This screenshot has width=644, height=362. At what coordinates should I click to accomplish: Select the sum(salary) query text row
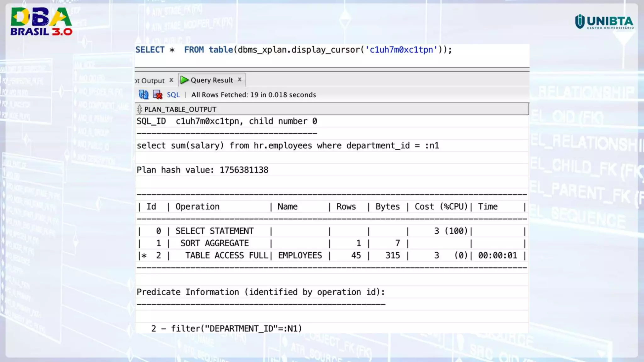(x=287, y=146)
